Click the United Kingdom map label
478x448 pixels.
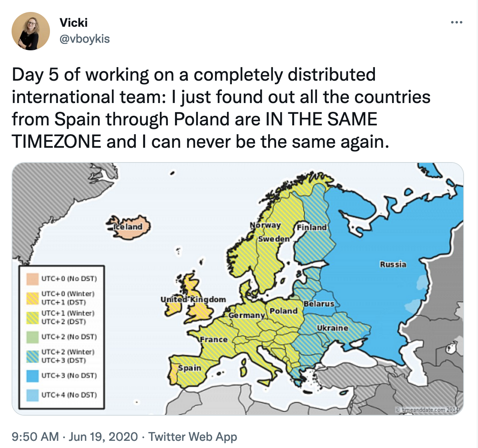point(193,299)
